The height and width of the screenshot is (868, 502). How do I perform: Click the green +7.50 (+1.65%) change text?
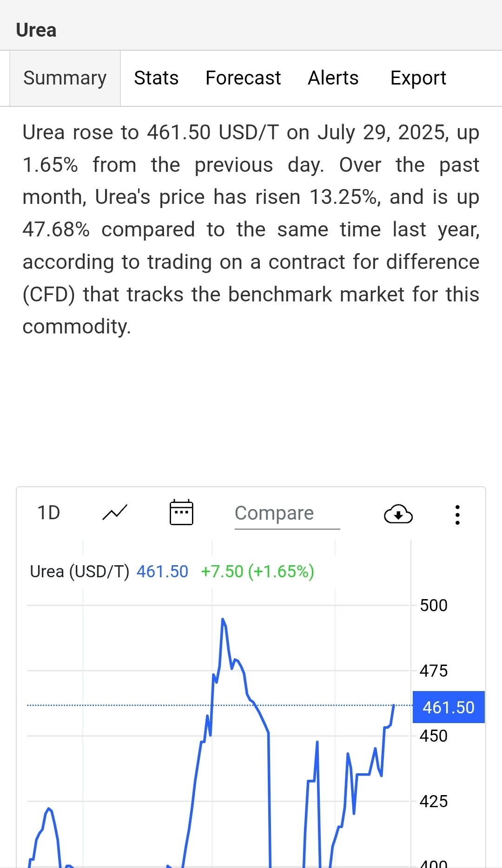tap(258, 571)
